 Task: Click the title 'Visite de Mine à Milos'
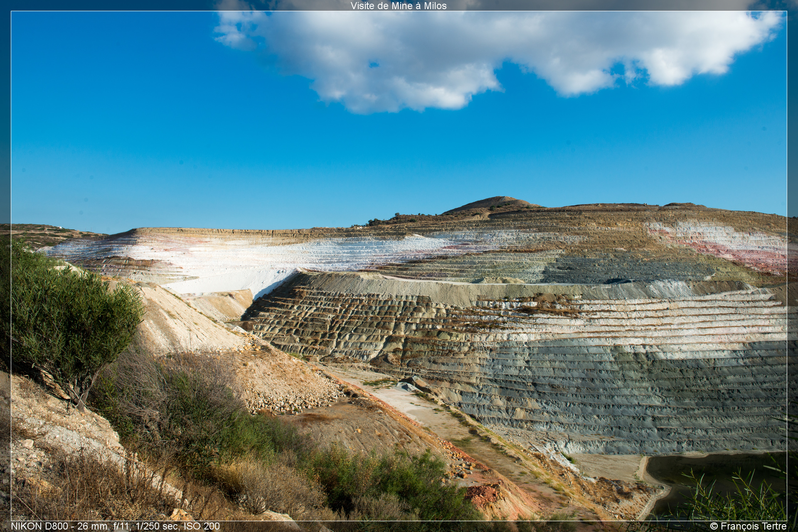point(399,6)
